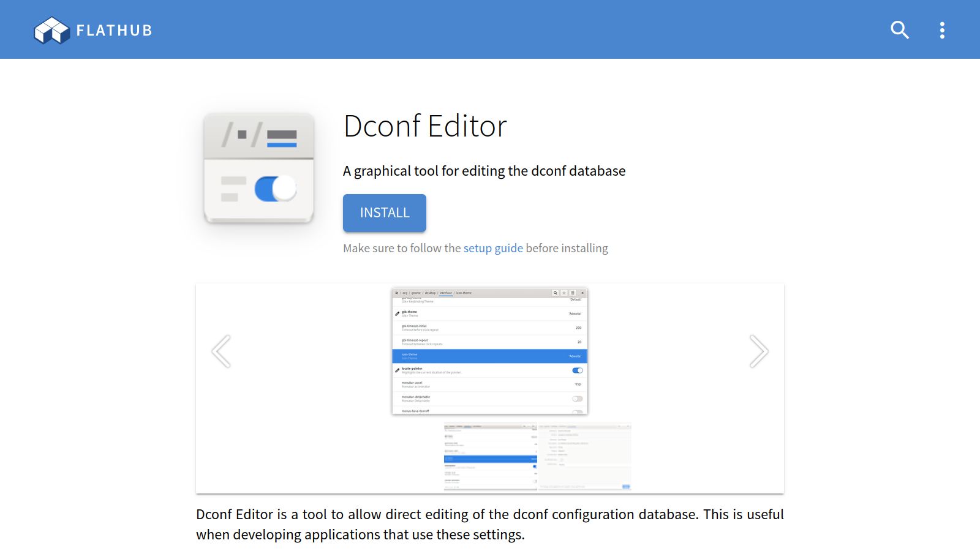This screenshot has height=551, width=980.
Task: Click the search icon in the Dconf screenshot
Action: pyautogui.click(x=556, y=293)
